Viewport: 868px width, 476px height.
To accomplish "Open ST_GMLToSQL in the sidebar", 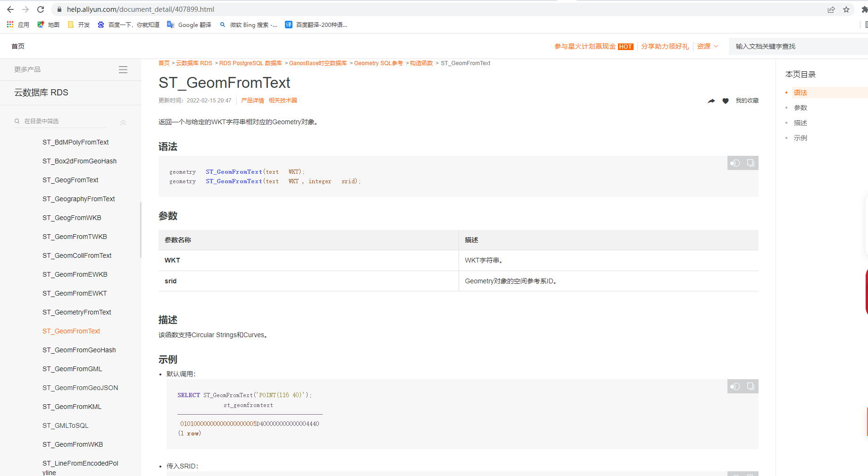I will point(66,425).
